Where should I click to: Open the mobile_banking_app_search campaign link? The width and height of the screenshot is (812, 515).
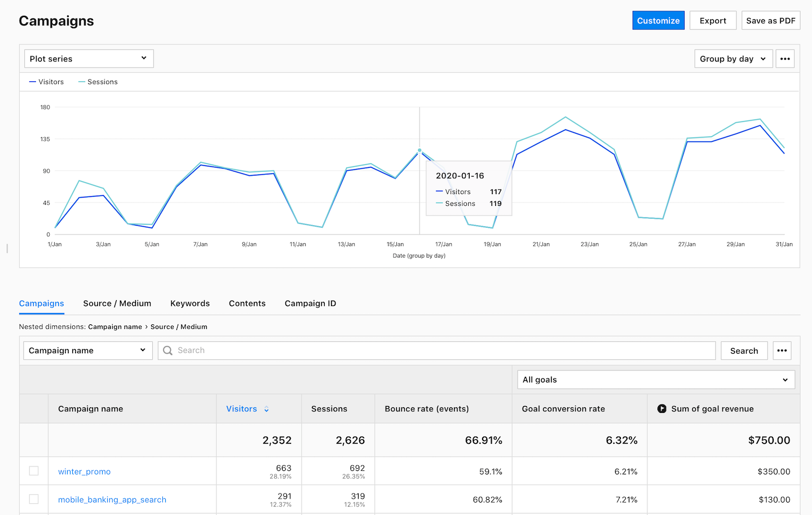(112, 500)
